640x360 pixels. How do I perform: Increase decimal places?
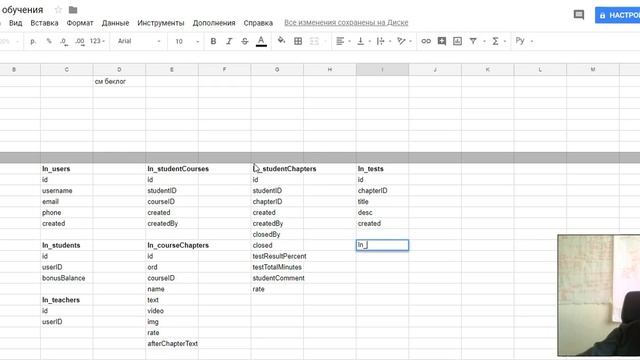(80, 41)
